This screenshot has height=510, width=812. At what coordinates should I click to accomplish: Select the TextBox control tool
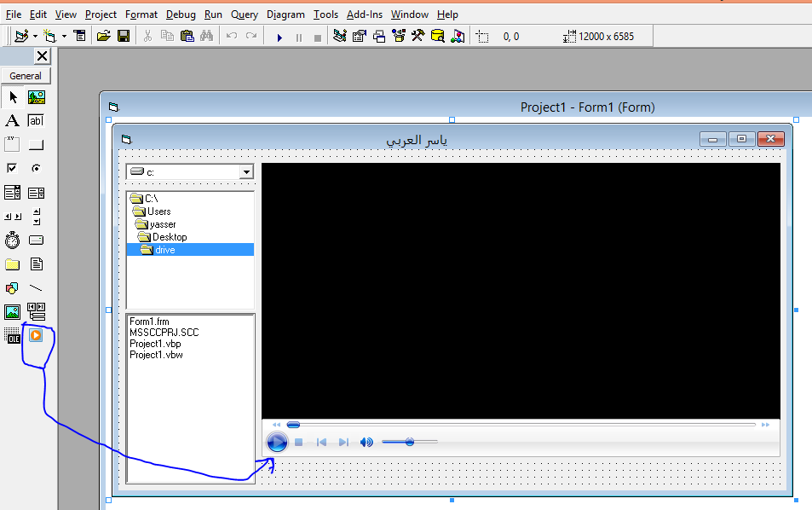point(37,121)
